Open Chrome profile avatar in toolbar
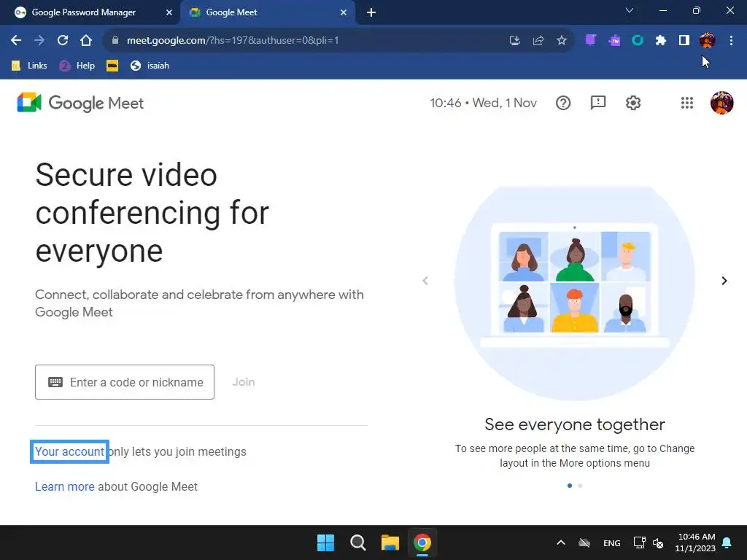This screenshot has height=560, width=747. coord(708,40)
